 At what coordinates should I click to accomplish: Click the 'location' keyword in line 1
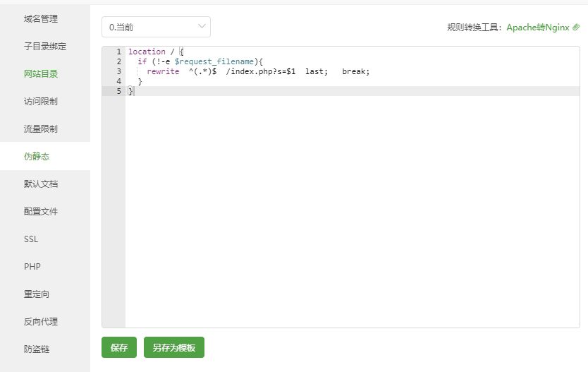147,52
